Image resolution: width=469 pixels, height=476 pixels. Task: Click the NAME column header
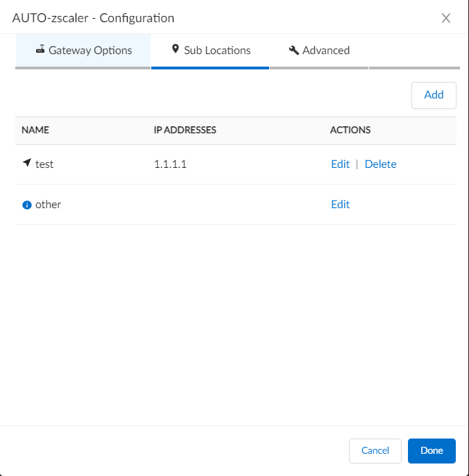35,130
